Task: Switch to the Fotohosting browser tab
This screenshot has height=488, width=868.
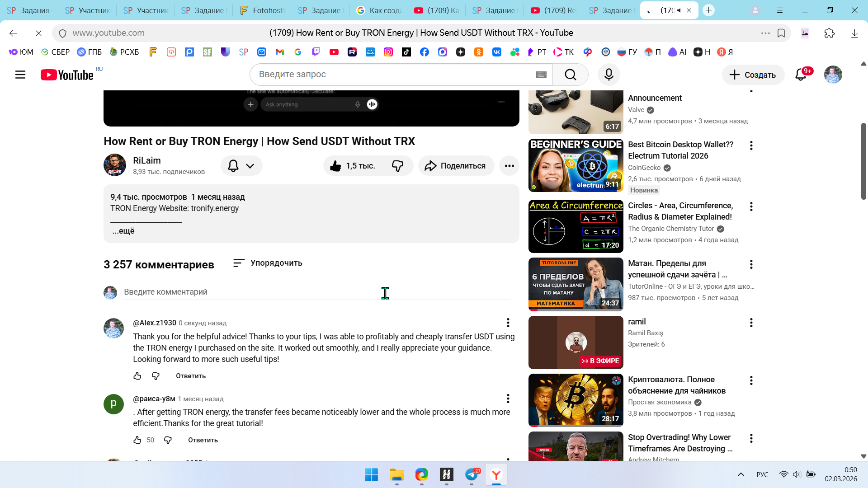Action: (263, 10)
